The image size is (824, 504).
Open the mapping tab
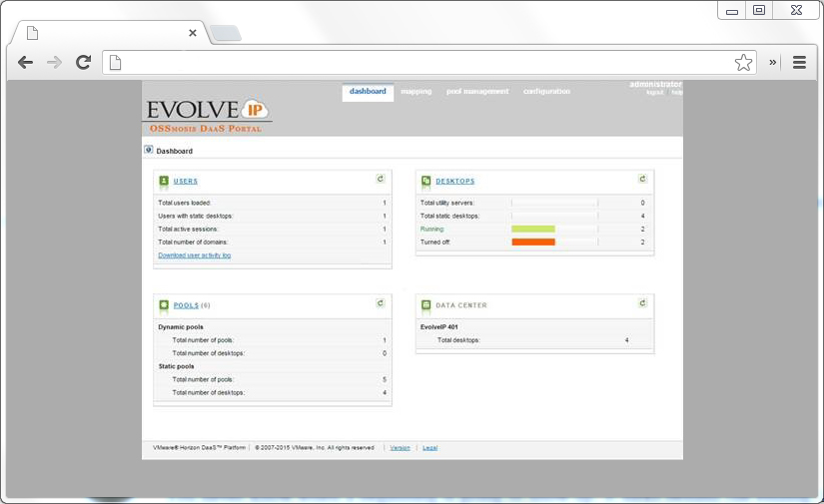(x=416, y=92)
